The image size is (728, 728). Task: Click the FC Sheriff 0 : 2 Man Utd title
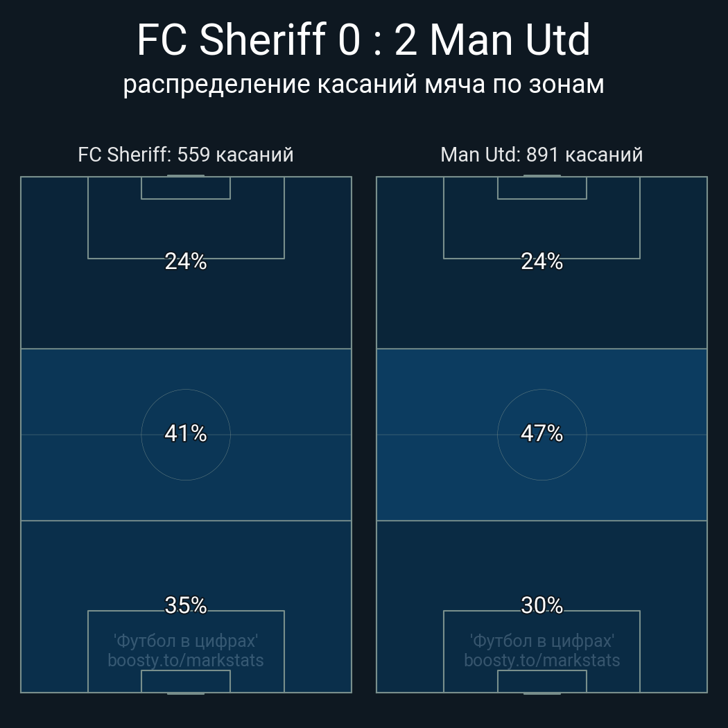(363, 40)
